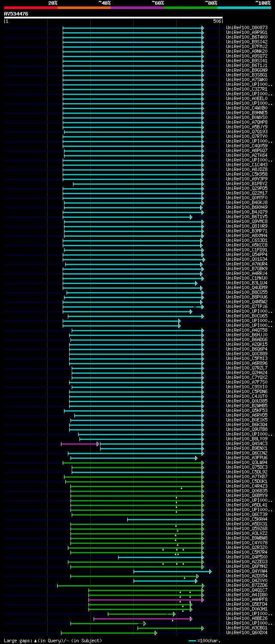Select label UniRef100_Q4S4C3

pyautogui.click(x=247, y=444)
